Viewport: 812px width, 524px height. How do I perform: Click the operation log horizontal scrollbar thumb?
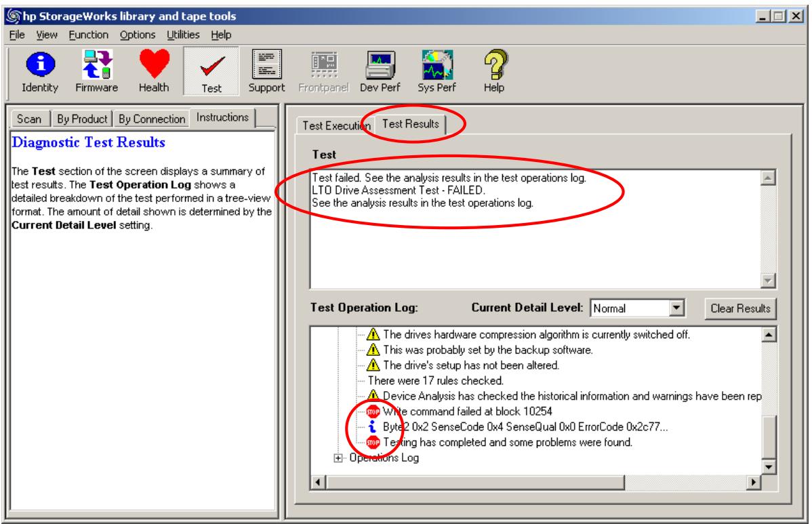click(475, 483)
